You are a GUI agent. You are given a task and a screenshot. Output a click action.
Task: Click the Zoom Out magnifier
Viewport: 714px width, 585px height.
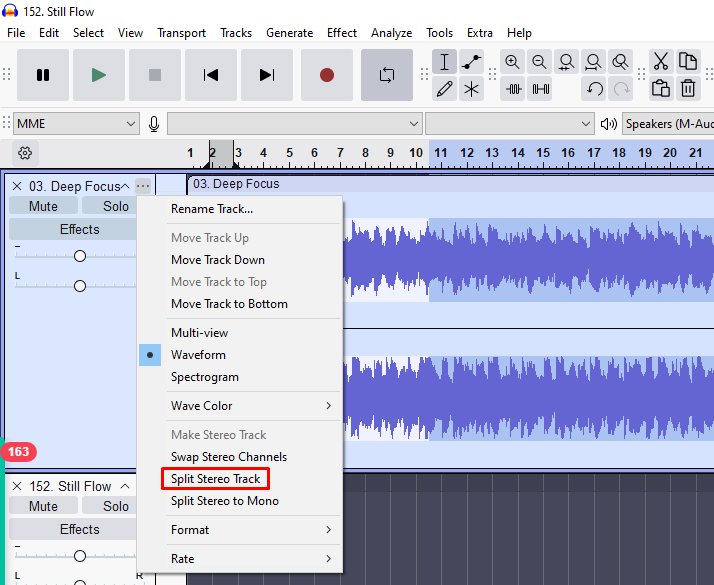[x=539, y=61]
